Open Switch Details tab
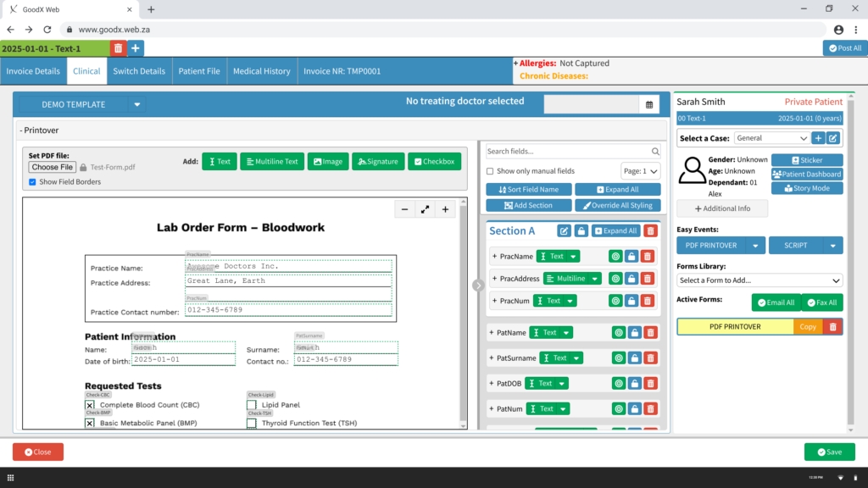This screenshot has width=868, height=488. pos(139,71)
